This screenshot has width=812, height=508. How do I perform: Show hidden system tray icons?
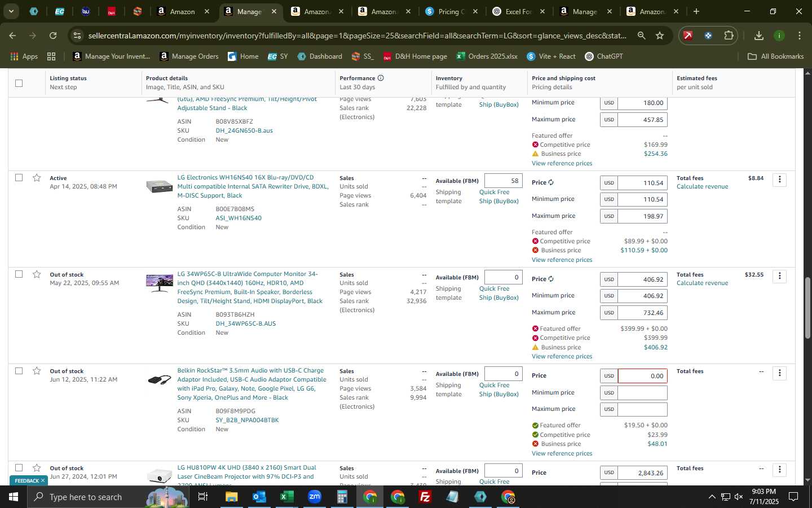point(712,497)
